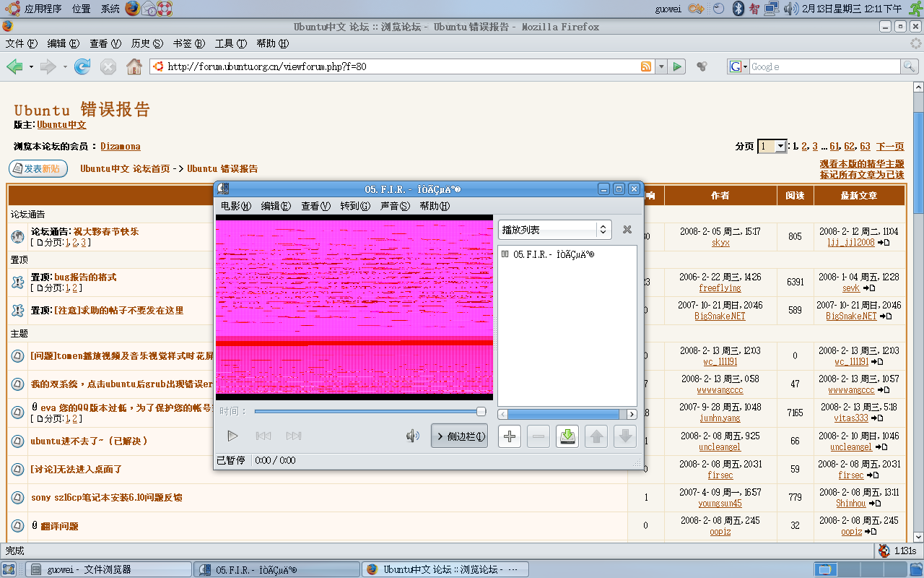This screenshot has width=924, height=578.
Task: Open the 编辑 menu in Totem
Action: coord(276,206)
